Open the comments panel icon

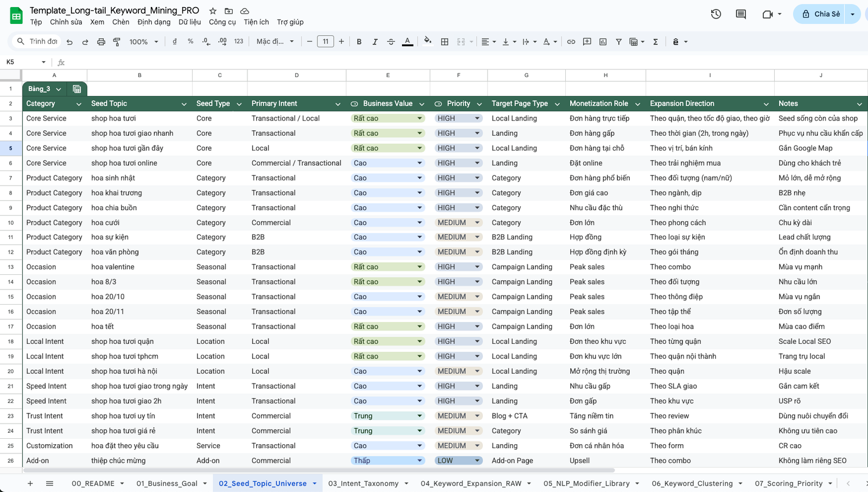tap(741, 14)
